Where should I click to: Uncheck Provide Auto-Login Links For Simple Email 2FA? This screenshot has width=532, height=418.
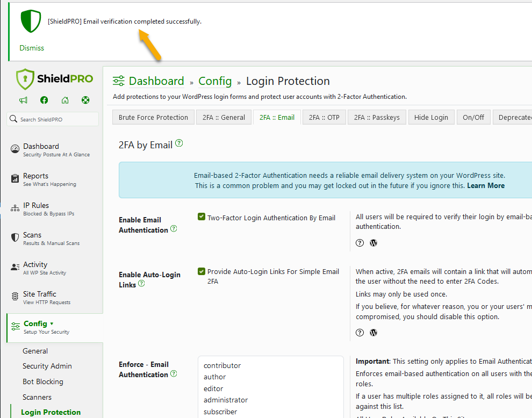tap(201, 271)
